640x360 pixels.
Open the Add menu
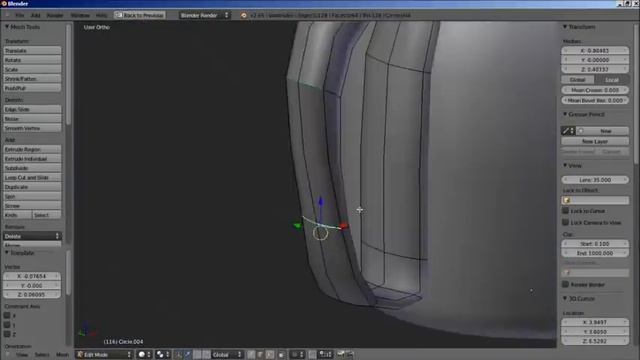coord(36,15)
